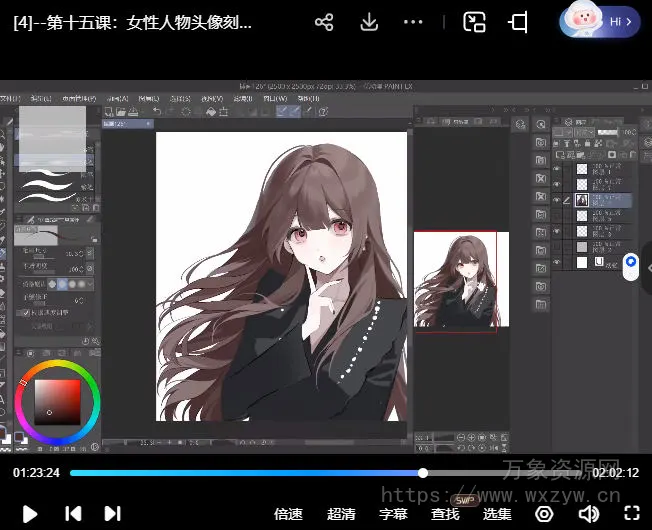Click the 查找 search button
The height and width of the screenshot is (530, 652).
pos(446,514)
